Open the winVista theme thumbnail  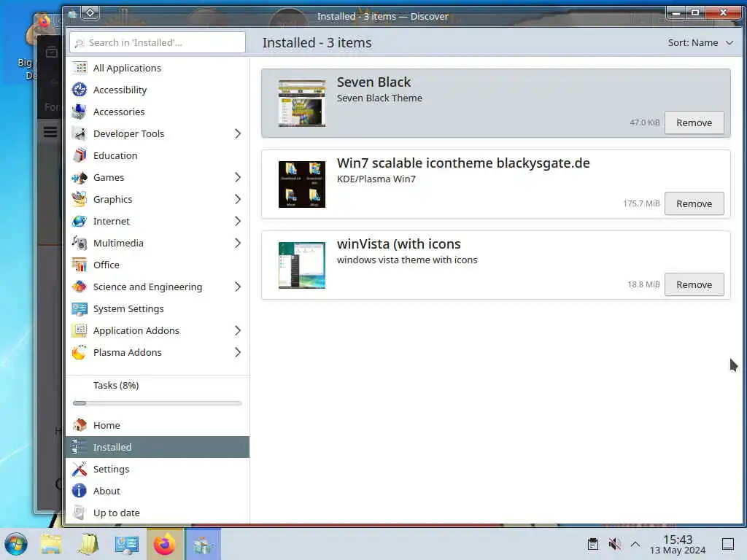pyautogui.click(x=302, y=265)
